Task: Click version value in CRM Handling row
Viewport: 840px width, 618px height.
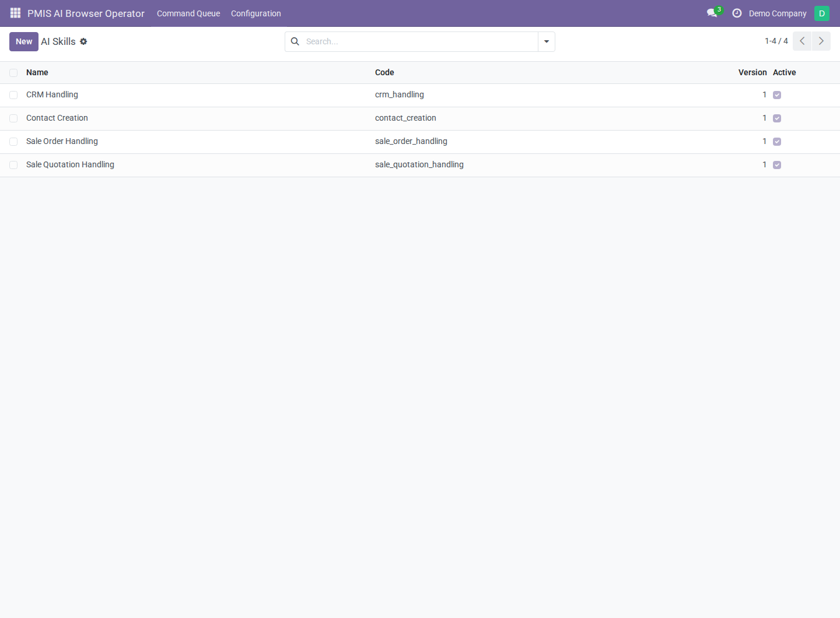Action: tap(764, 94)
